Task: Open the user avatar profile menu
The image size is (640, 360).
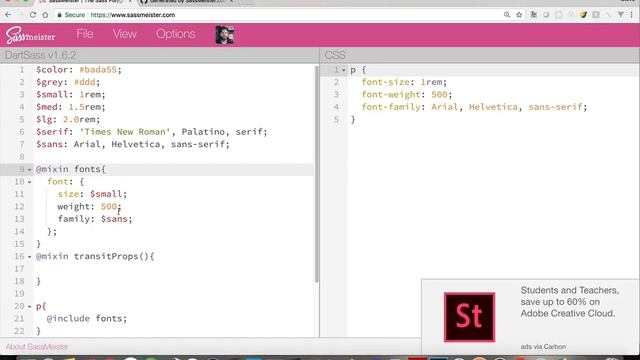Action: 224,35
